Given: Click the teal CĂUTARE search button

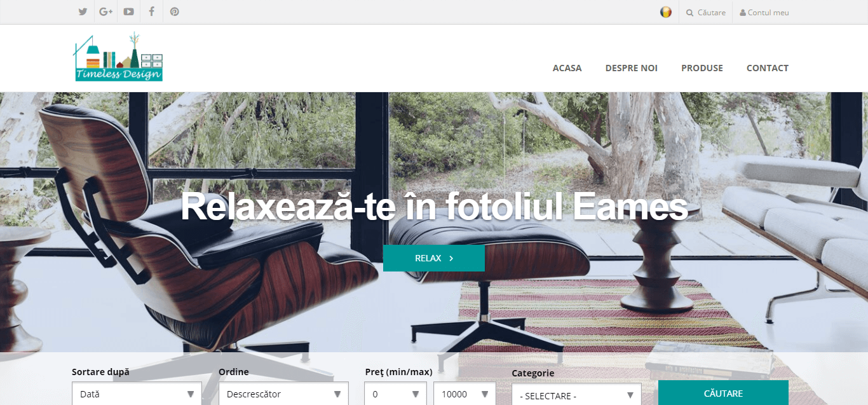Looking at the screenshot, I should click(x=723, y=393).
